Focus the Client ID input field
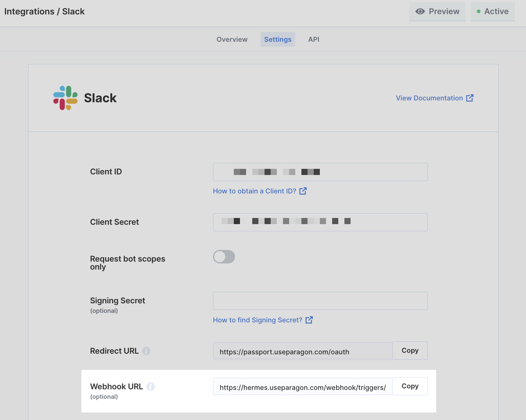Image resolution: width=526 pixels, height=420 pixels. pos(320,172)
